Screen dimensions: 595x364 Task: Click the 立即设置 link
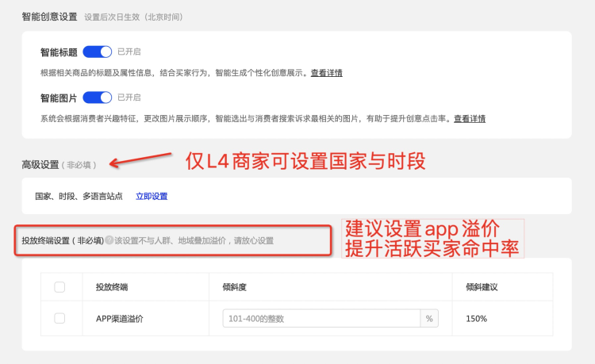tap(152, 196)
